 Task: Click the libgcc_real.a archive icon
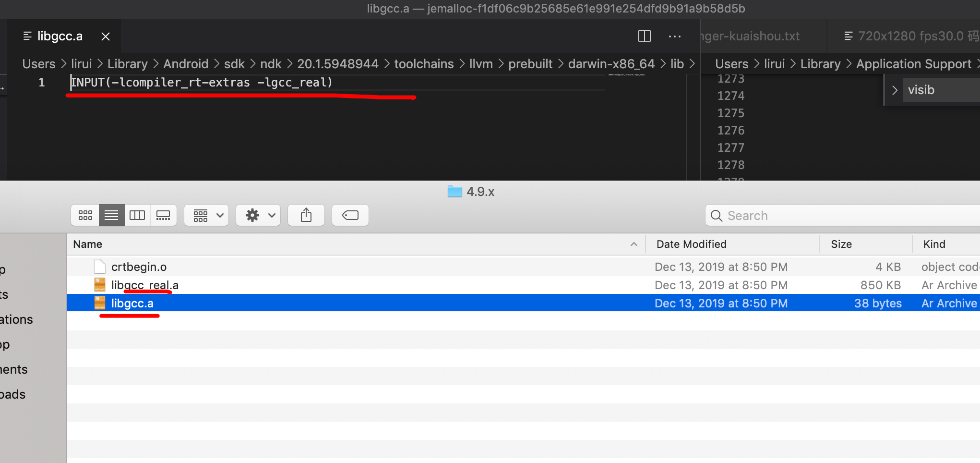coord(100,285)
